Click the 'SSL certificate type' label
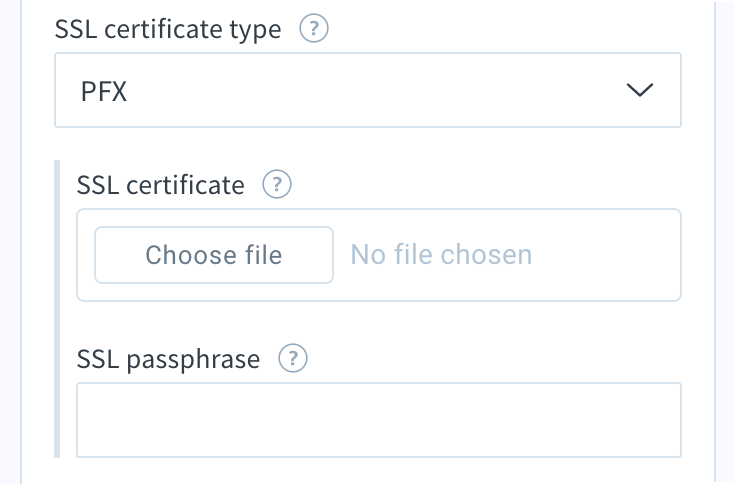Viewport: 734px width, 484px height. (x=168, y=29)
